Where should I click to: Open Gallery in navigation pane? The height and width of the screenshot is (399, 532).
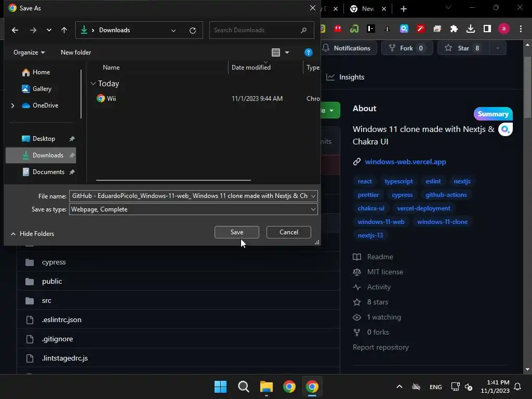[37, 88]
